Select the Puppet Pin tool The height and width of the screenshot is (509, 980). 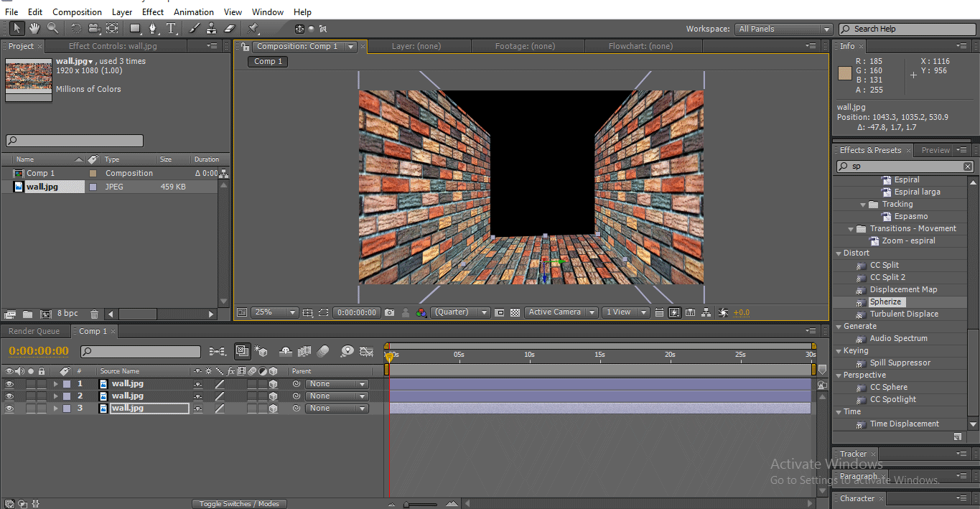pyautogui.click(x=253, y=29)
